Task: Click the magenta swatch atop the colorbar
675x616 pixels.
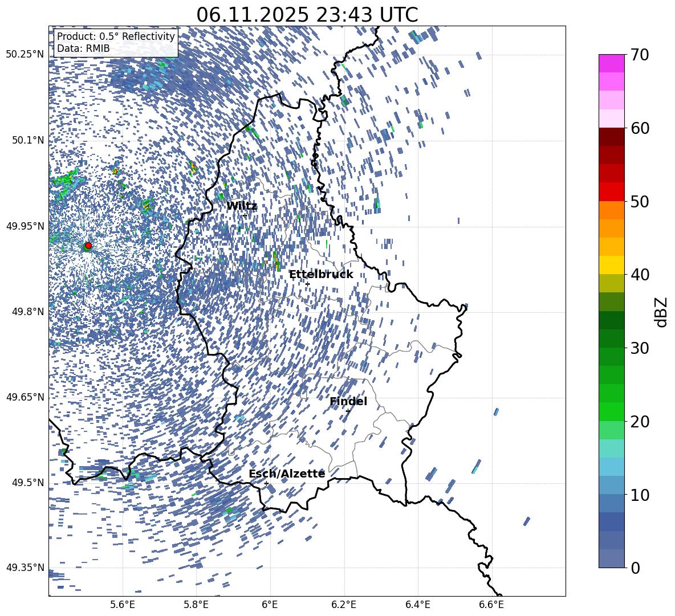Action: click(x=611, y=64)
